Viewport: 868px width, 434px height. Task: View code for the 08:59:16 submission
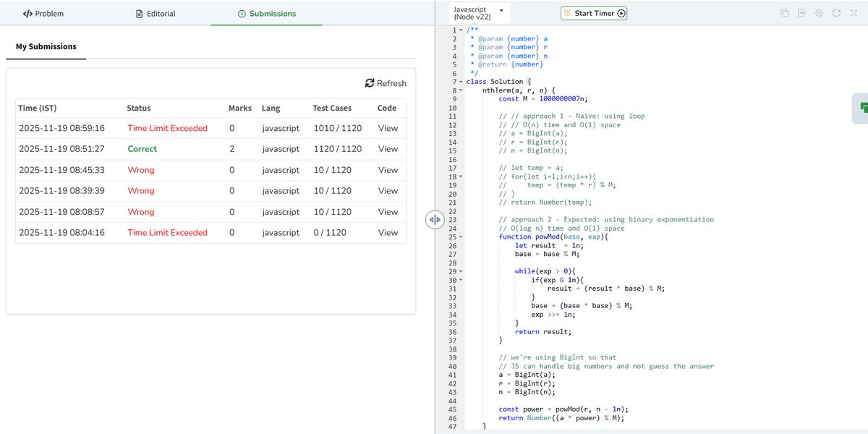(388, 128)
